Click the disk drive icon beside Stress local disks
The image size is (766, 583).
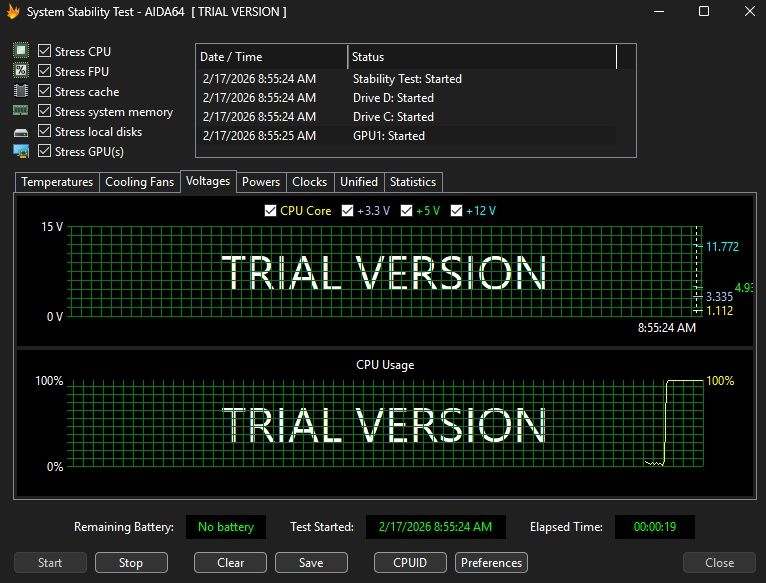(x=21, y=132)
